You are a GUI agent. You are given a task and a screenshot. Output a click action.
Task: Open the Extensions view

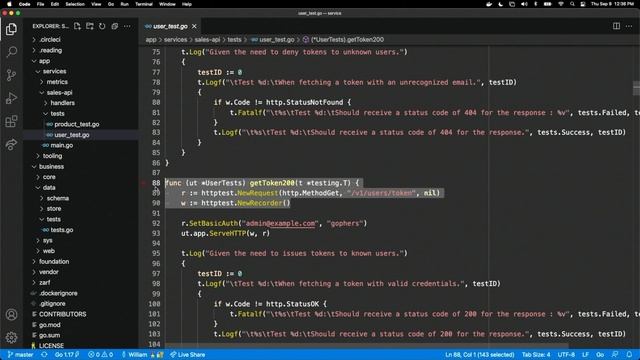click(x=11, y=121)
